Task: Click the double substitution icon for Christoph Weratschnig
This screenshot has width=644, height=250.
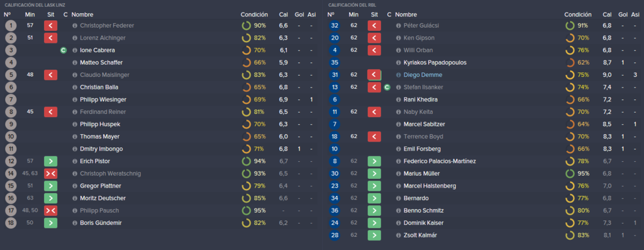Action: [50, 174]
